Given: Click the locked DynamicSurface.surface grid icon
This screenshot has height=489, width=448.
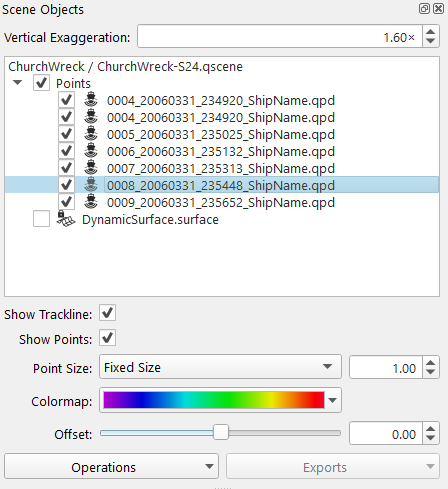Looking at the screenshot, I should pyautogui.click(x=66, y=219).
